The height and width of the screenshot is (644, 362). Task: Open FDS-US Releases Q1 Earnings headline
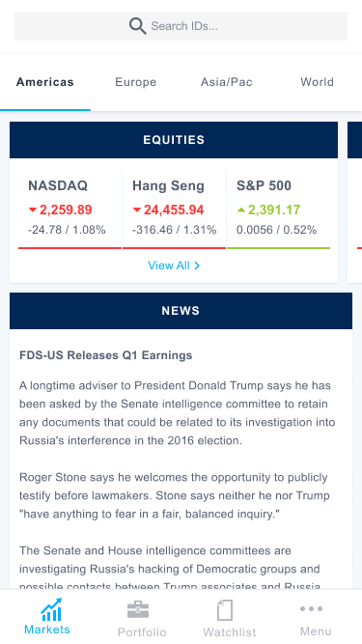click(x=106, y=355)
